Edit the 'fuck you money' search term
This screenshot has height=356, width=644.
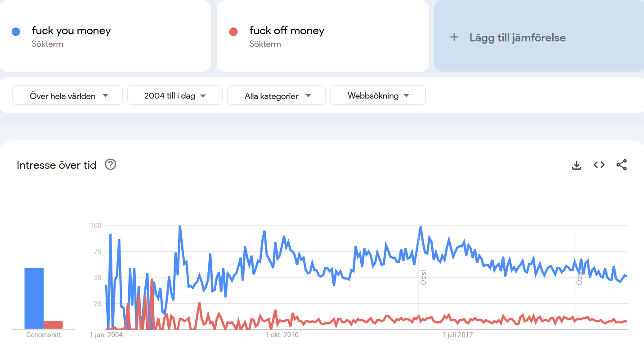click(71, 31)
